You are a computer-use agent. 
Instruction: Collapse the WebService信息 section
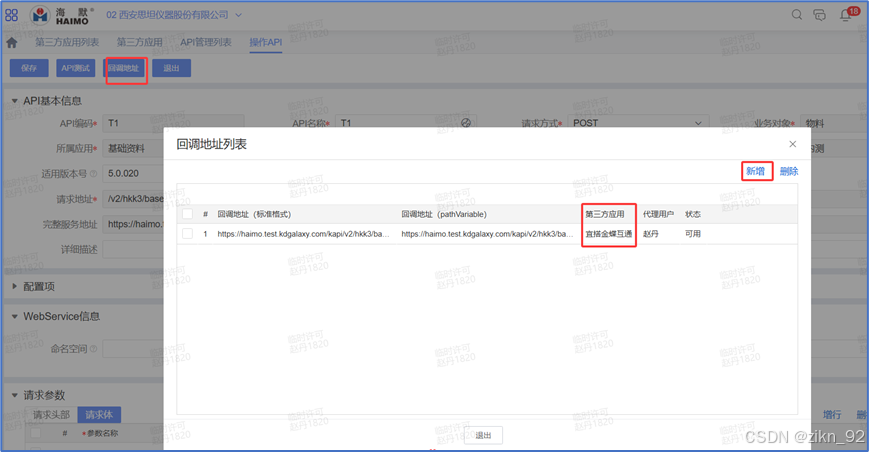(x=15, y=316)
